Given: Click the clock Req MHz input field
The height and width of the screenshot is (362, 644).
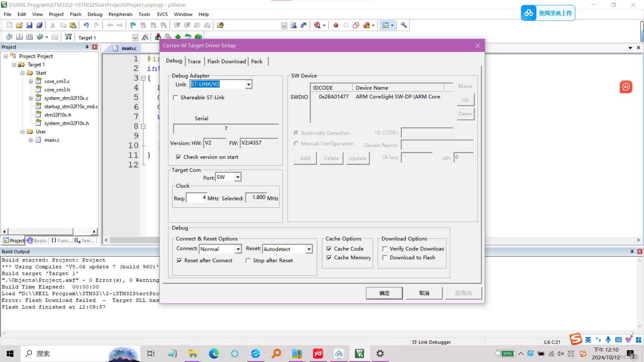Looking at the screenshot, I should click(x=196, y=198).
